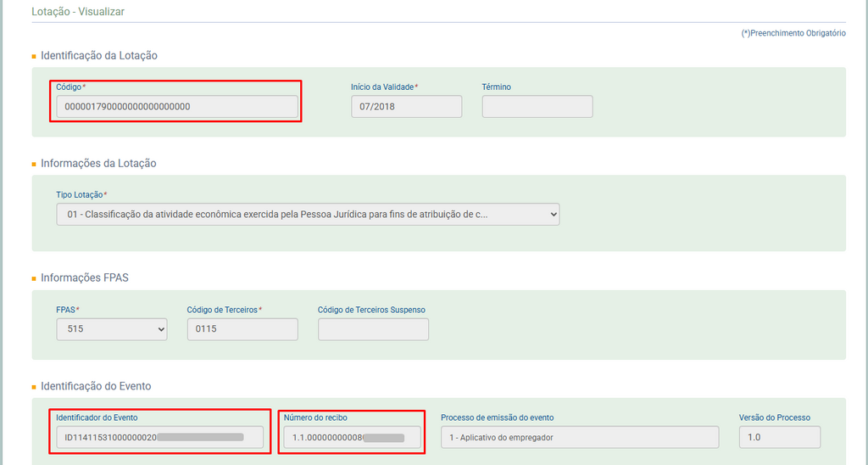Click the Código input field
This screenshot has height=465, width=868.
coord(176,107)
